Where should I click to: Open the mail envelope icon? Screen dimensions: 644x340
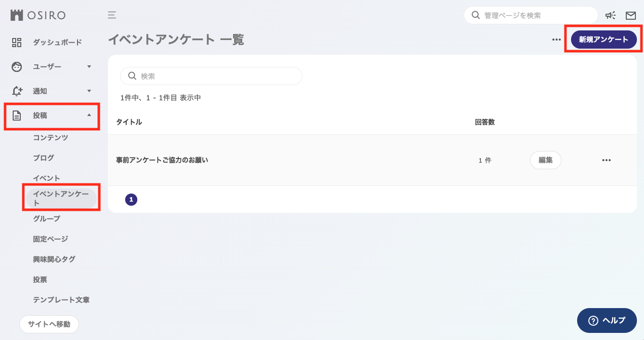click(630, 15)
